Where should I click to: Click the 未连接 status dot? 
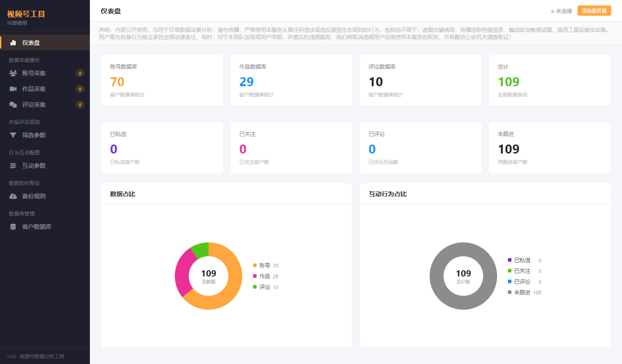pos(552,11)
